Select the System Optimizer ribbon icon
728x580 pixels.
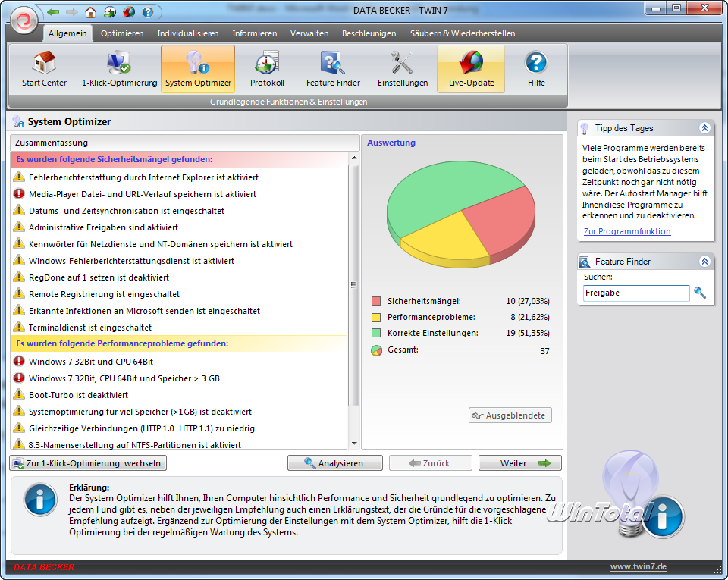pyautogui.click(x=198, y=69)
